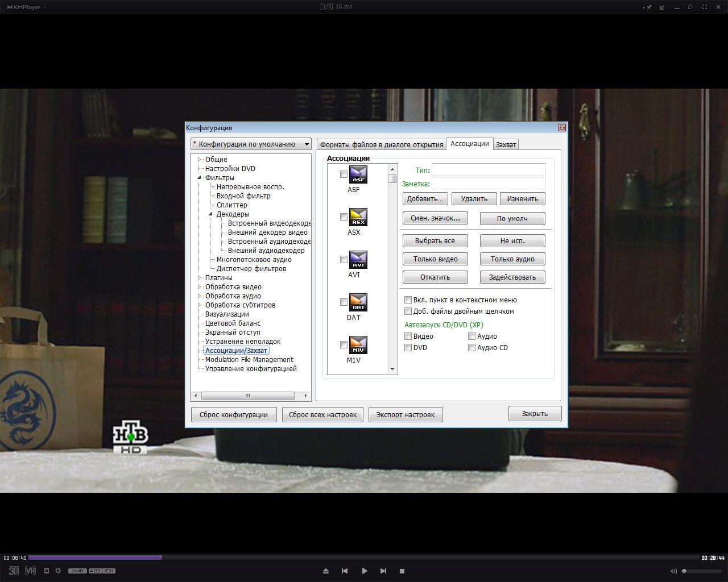The image size is (728, 582).
Task: Click in the 'Тип' input field
Action: point(488,170)
